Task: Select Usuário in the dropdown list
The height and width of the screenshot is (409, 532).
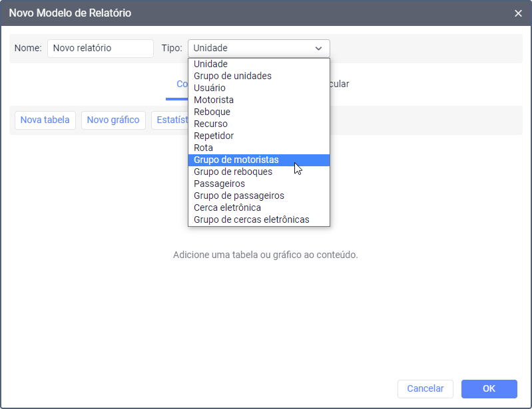Action: pyautogui.click(x=210, y=88)
